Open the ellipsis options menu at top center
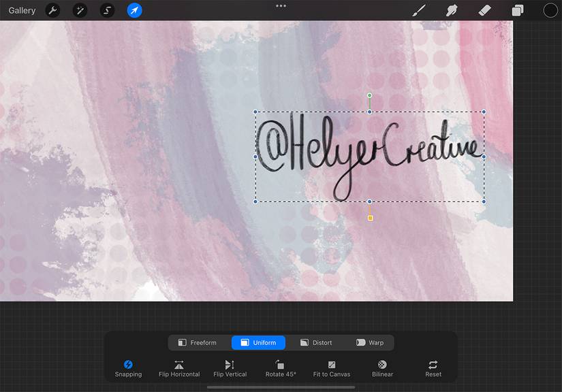 [x=281, y=5]
